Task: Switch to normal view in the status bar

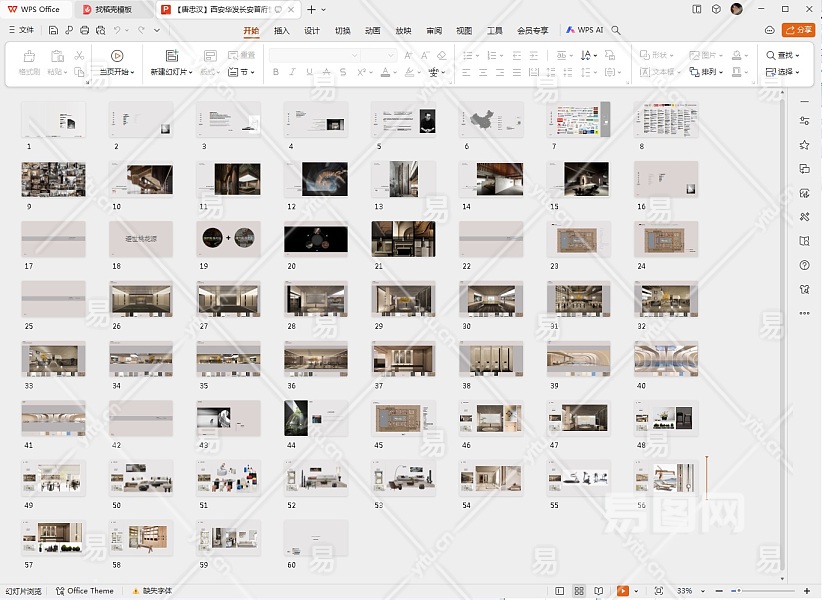Action: [559, 591]
